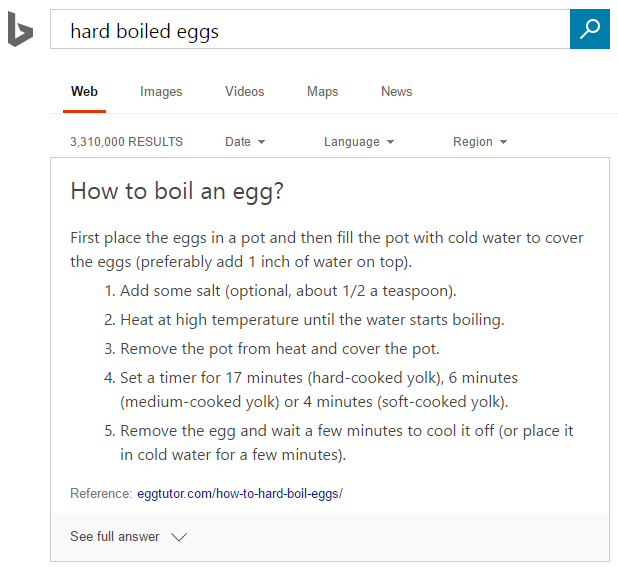
Task: Select the Web tab
Action: pos(84,92)
